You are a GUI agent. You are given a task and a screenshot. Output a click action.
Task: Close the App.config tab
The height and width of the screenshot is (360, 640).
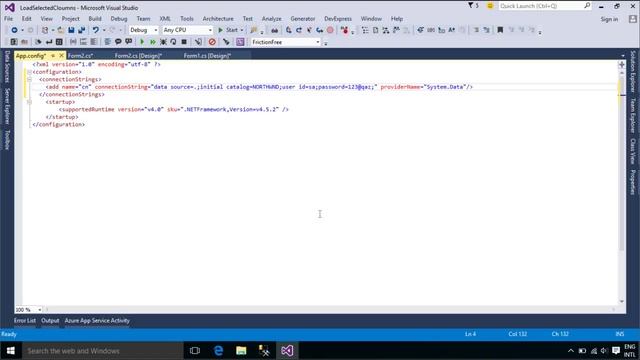[62, 56]
